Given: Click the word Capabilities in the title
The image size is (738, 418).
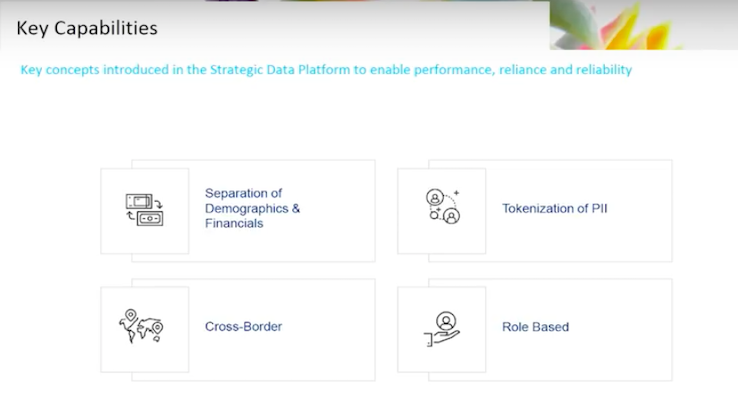Looking at the screenshot, I should (x=106, y=28).
